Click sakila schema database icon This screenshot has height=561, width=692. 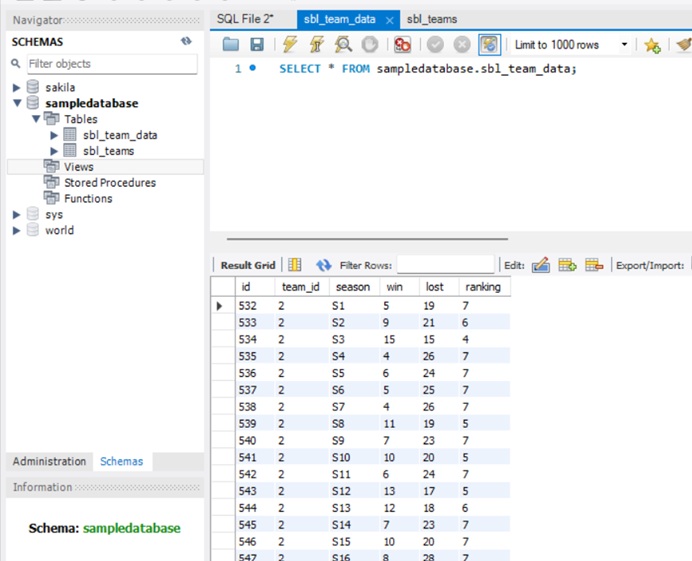coord(33,87)
